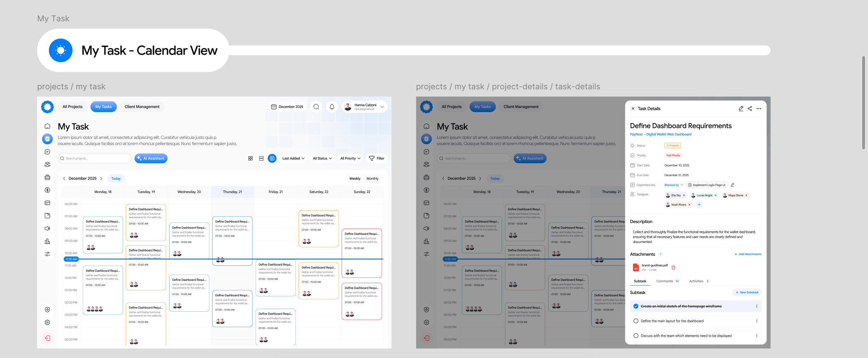
Task: Switch to grid view layout
Action: [250, 158]
